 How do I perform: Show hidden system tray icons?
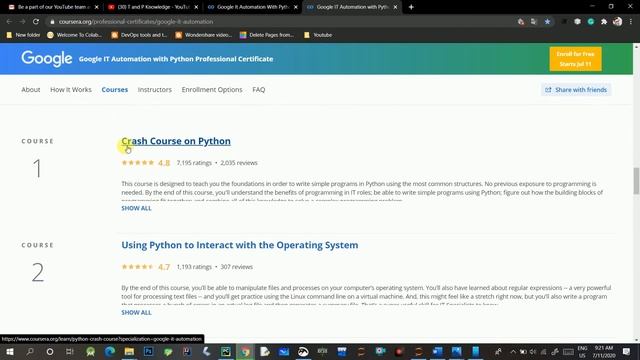tap(513, 352)
